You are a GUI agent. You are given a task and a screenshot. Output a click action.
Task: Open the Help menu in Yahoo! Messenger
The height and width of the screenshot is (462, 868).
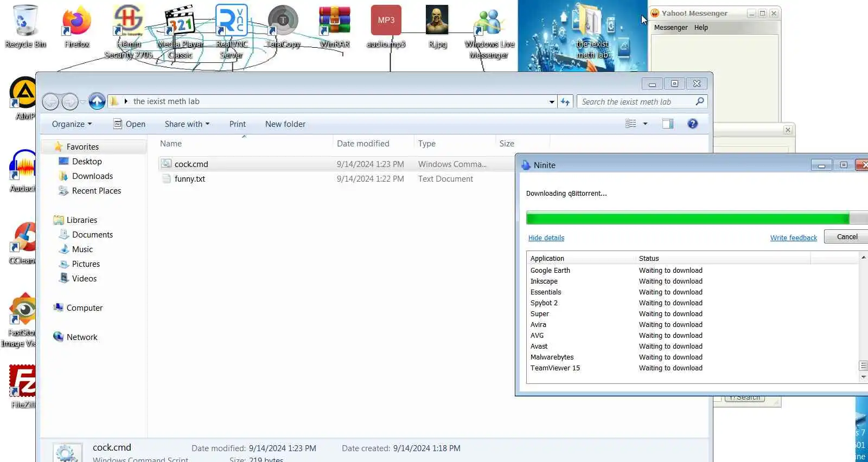pos(701,27)
